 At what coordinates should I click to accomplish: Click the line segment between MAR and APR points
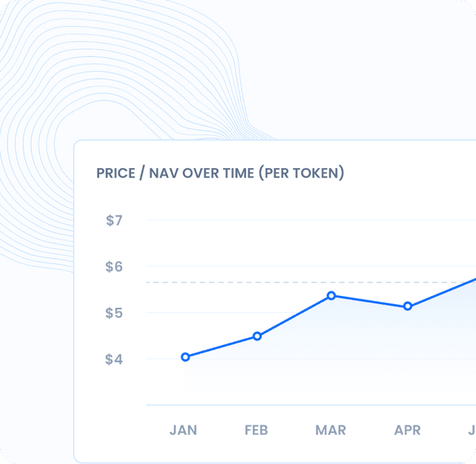click(x=370, y=301)
